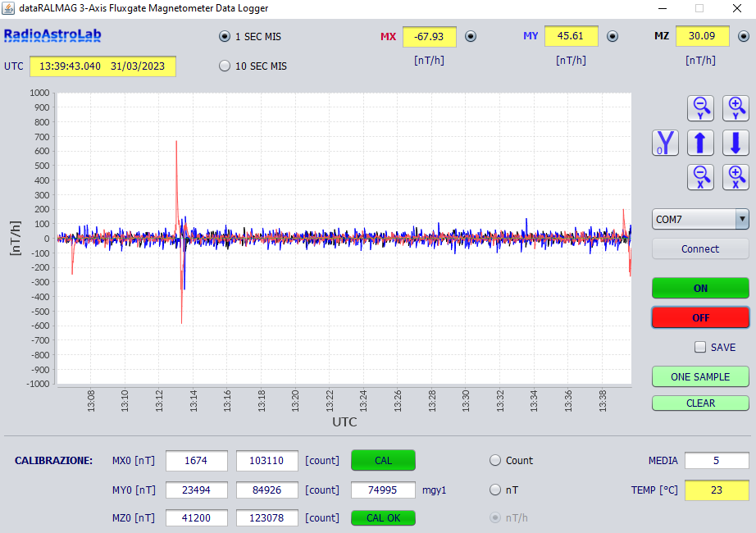Click the red OFF button
The image size is (756, 533).
point(700,317)
